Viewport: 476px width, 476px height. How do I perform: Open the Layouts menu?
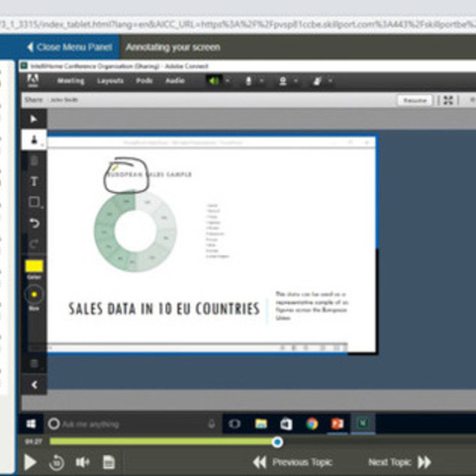[110, 81]
